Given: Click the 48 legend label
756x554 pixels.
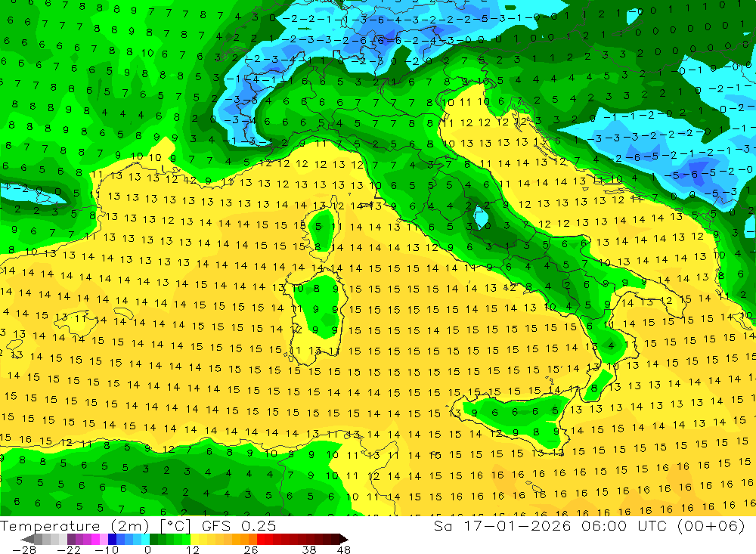Looking at the screenshot, I should click(344, 549).
